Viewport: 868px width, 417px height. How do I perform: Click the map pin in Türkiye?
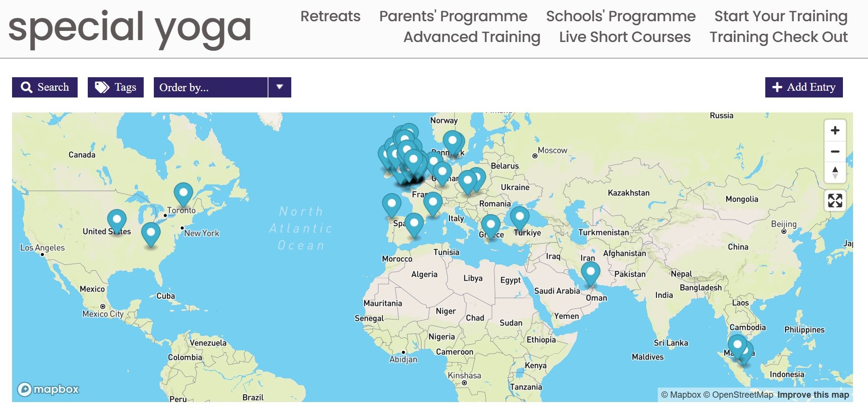(519, 217)
